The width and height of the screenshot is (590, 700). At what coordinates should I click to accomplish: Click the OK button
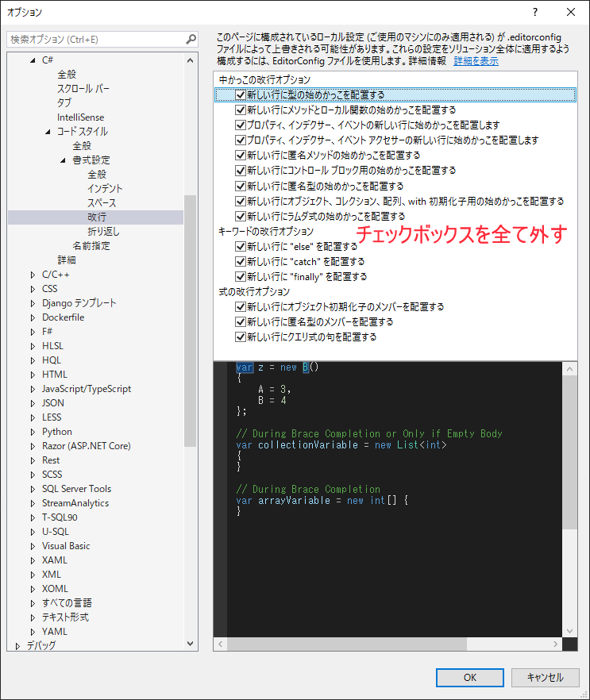tap(469, 677)
